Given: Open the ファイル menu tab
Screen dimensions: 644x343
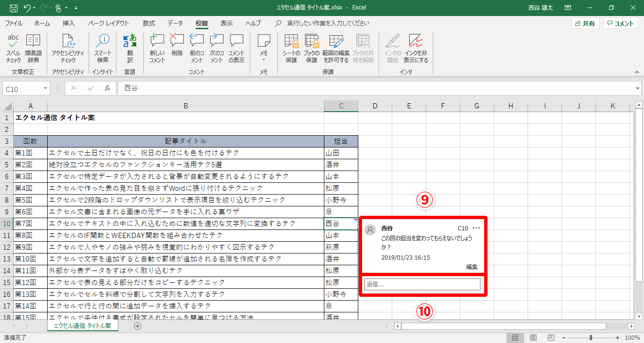Looking at the screenshot, I should click(14, 23).
